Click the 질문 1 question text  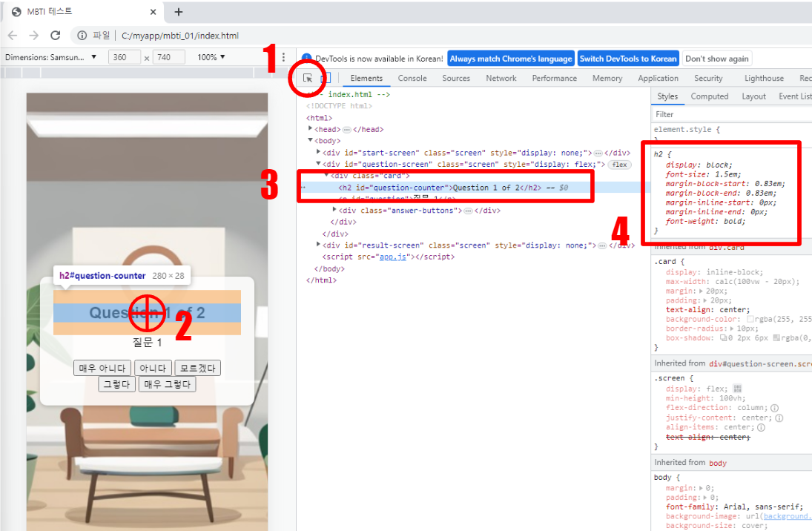coord(147,343)
